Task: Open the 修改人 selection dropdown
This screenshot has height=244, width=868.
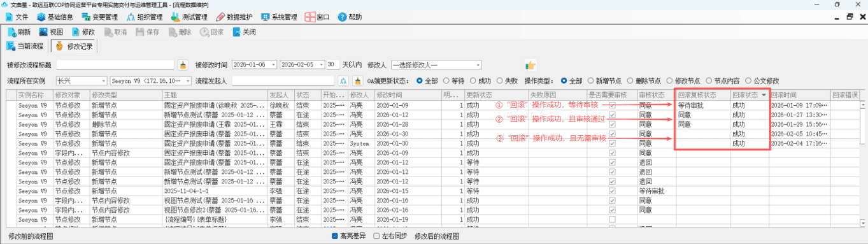Action: [x=436, y=64]
